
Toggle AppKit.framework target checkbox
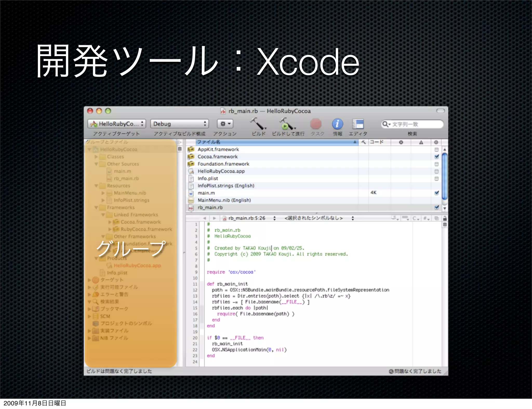436,149
